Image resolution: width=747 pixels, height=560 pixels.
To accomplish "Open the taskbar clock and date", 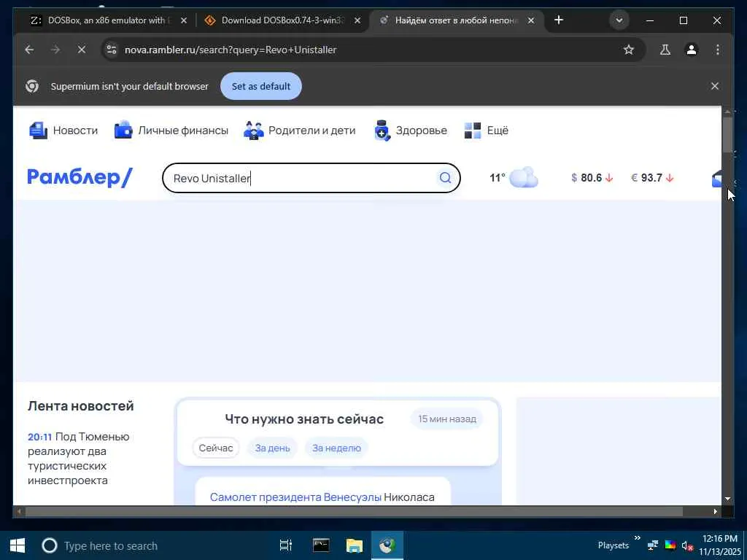I will [720, 545].
